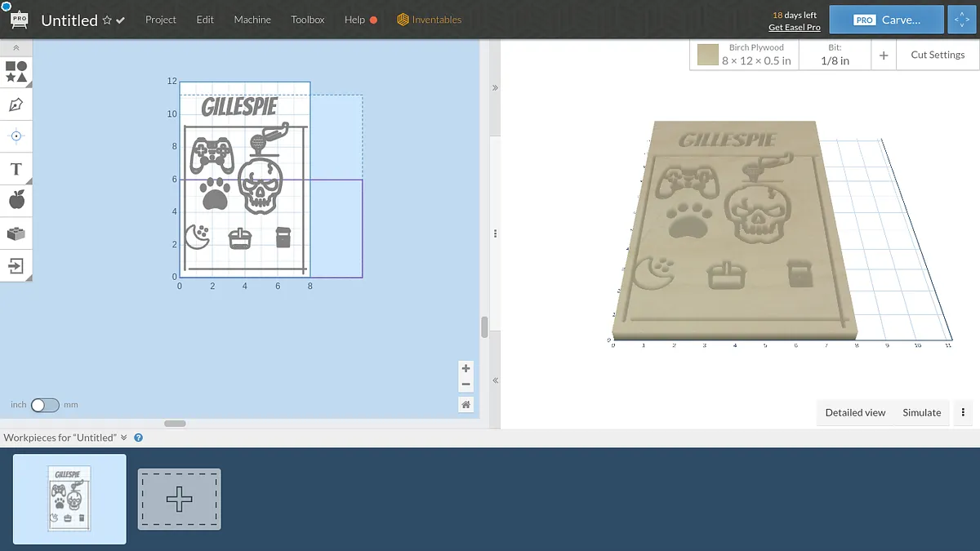Click the home reset view icon

coord(465,404)
